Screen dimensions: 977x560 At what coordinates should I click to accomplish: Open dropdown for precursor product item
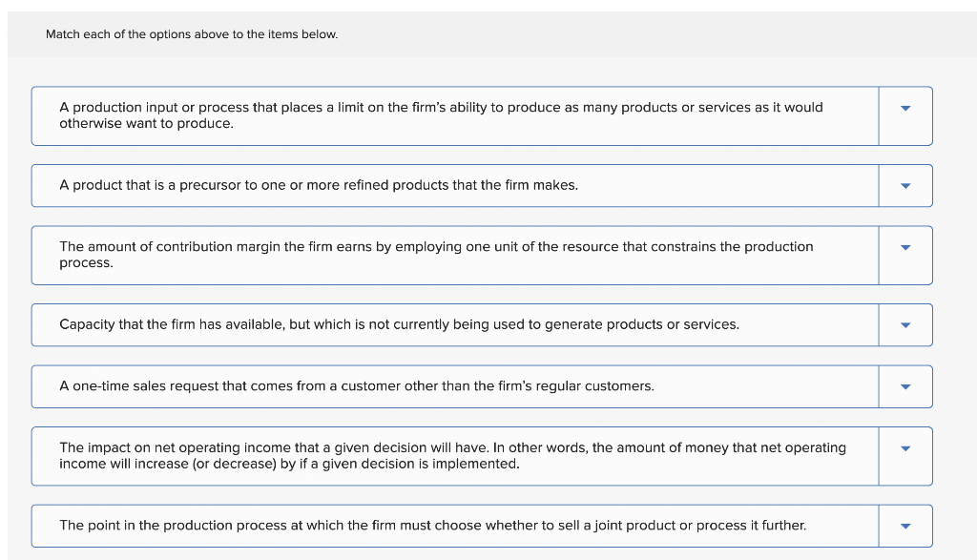(x=905, y=186)
